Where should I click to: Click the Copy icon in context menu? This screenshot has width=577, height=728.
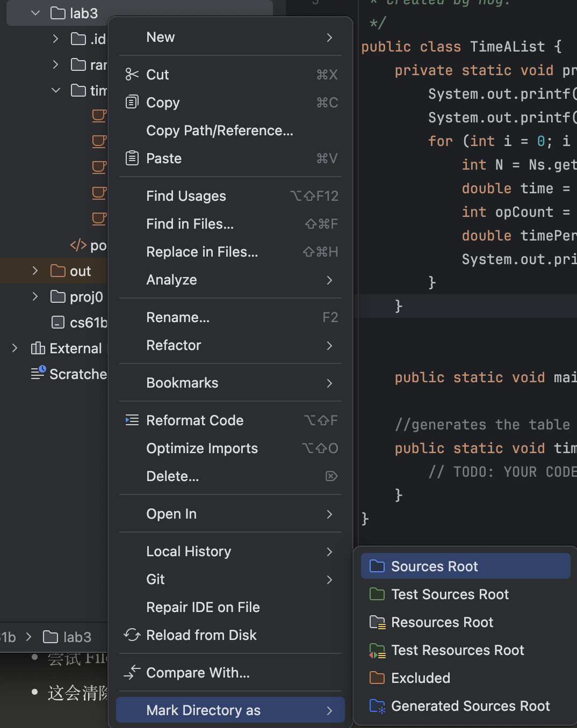(x=132, y=102)
